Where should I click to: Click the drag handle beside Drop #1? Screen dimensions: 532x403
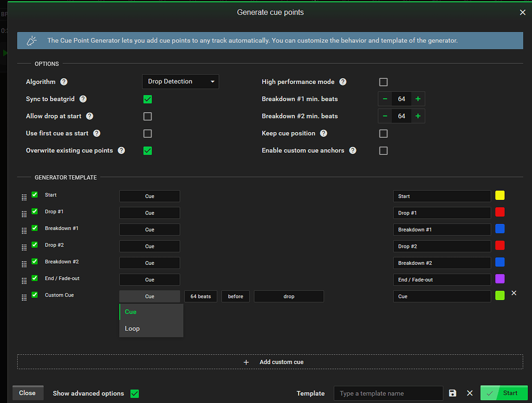(x=24, y=213)
